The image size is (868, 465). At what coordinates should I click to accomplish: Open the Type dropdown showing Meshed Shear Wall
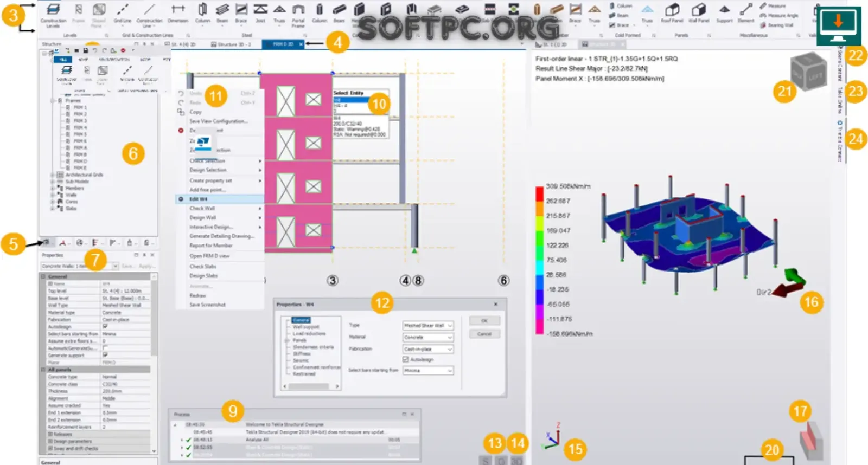coord(427,325)
